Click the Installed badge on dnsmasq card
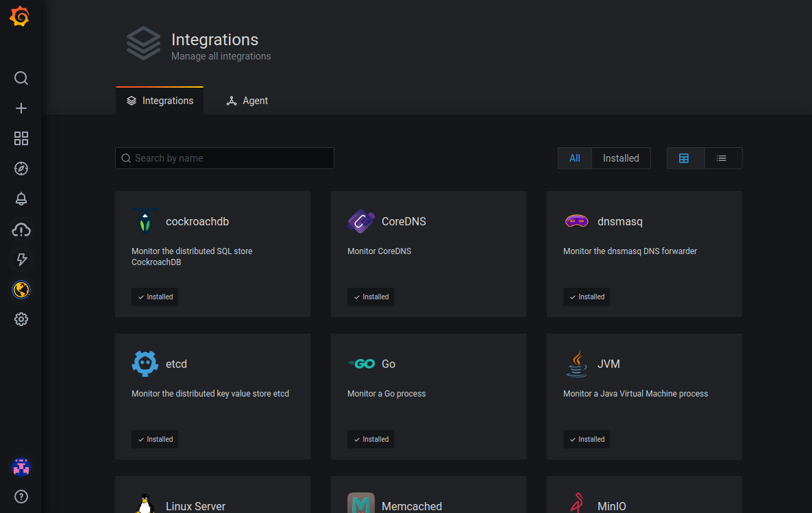The image size is (812, 513). [586, 297]
